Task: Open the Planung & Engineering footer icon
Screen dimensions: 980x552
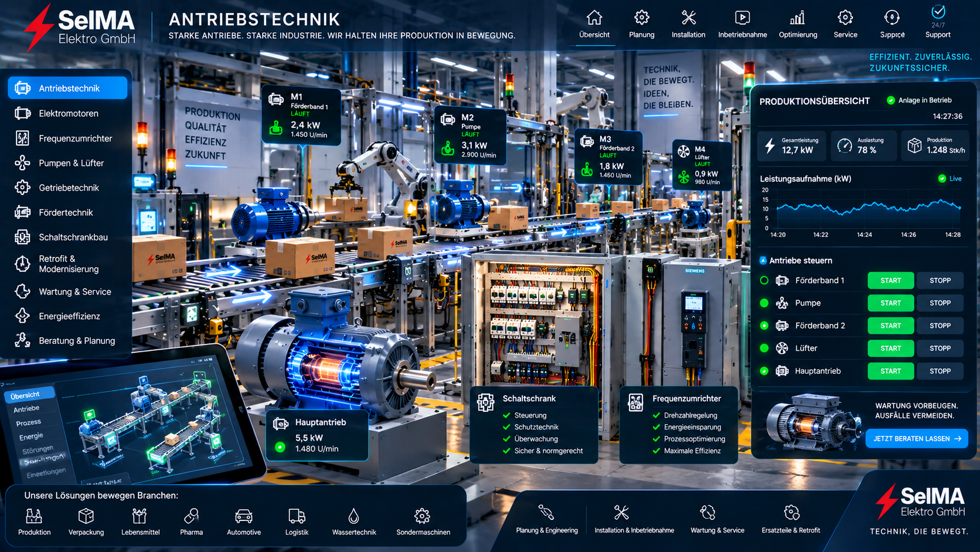Action: click(x=546, y=513)
